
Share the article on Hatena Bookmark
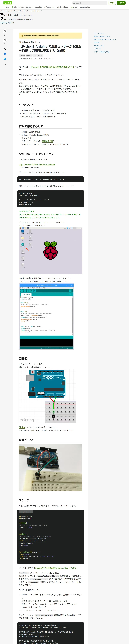pos(5,59)
